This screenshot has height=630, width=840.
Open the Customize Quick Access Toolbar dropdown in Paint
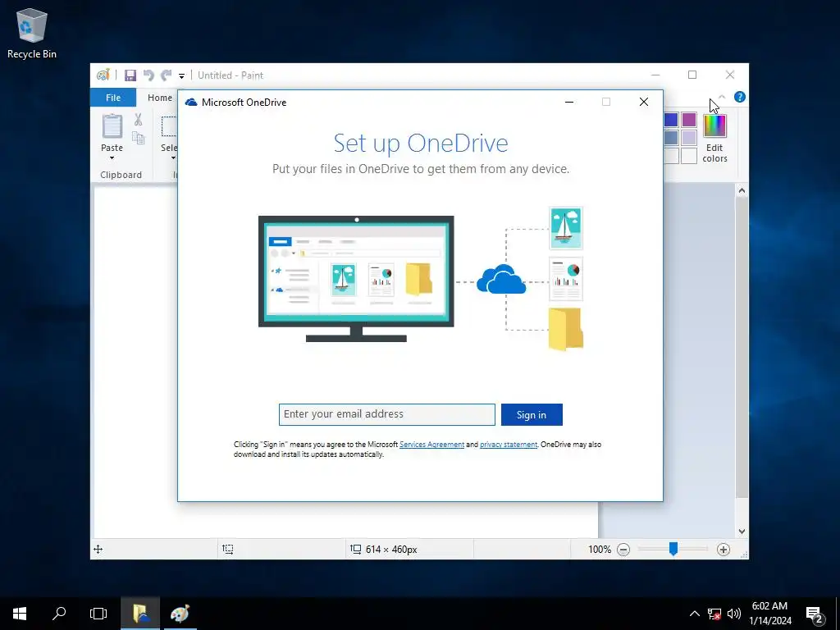(181, 76)
